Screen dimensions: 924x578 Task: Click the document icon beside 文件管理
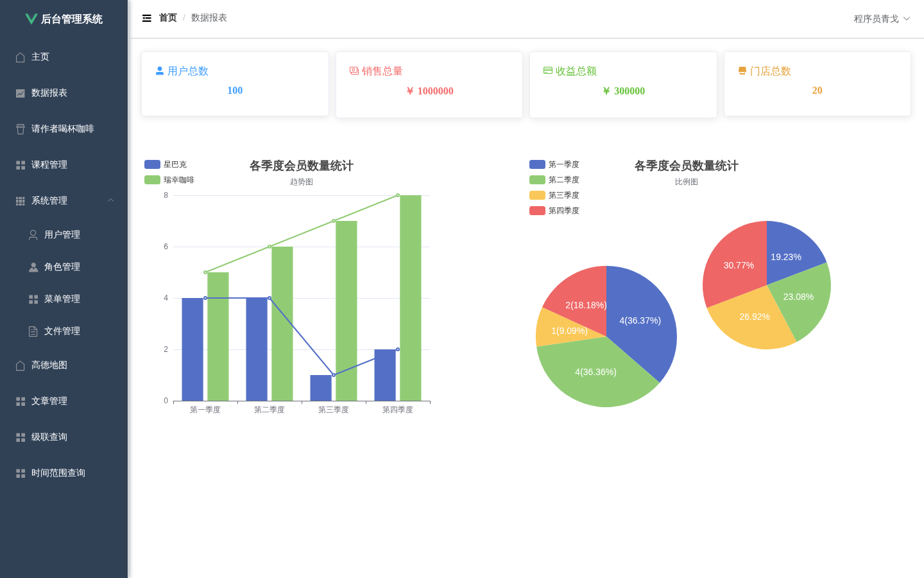coord(33,331)
